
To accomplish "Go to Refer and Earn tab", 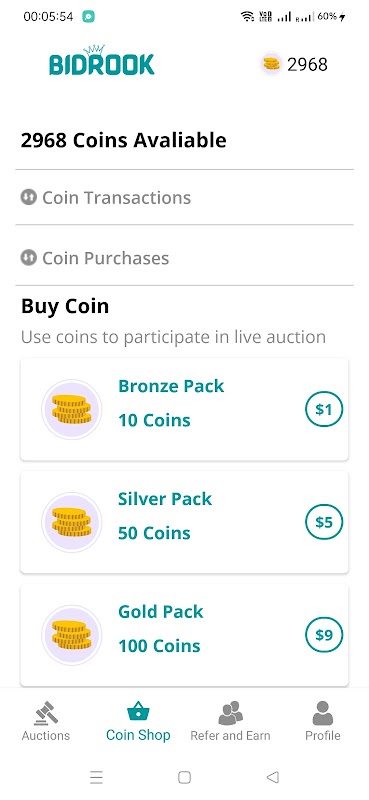I will [230, 721].
